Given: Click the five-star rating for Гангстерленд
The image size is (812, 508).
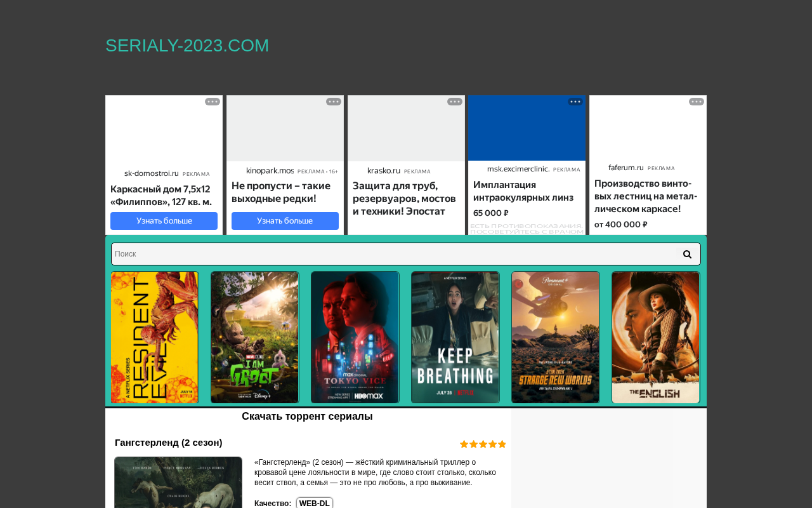Looking at the screenshot, I should (x=483, y=444).
